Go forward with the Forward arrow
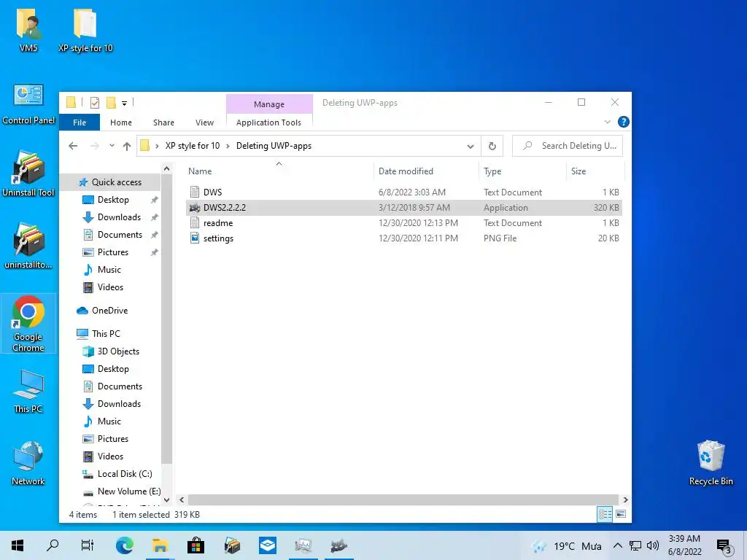 click(95, 146)
